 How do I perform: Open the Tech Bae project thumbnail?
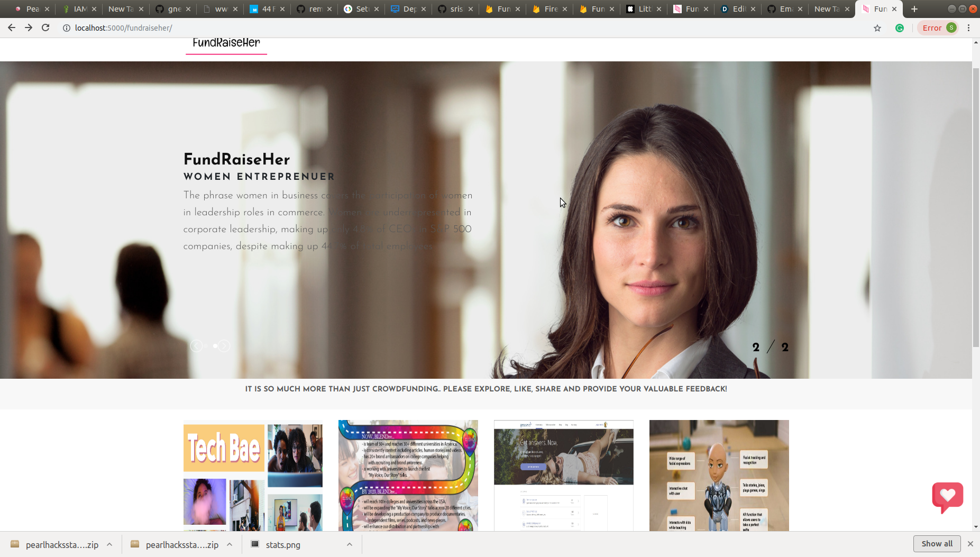coord(253,476)
